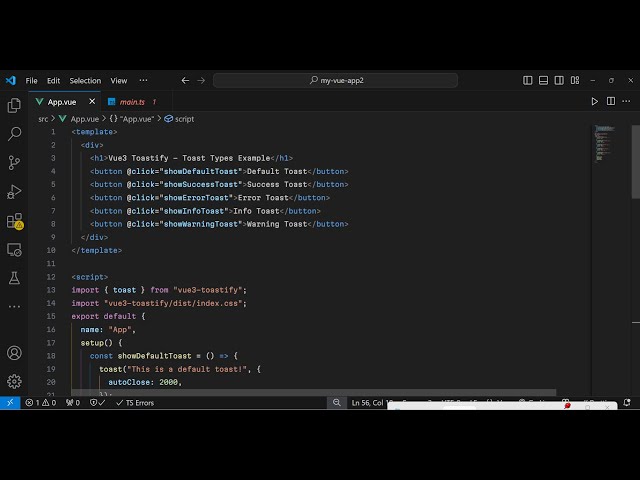640x480 pixels.
Task: Click the my-vue-app2 command center search box
Action: [x=336, y=80]
